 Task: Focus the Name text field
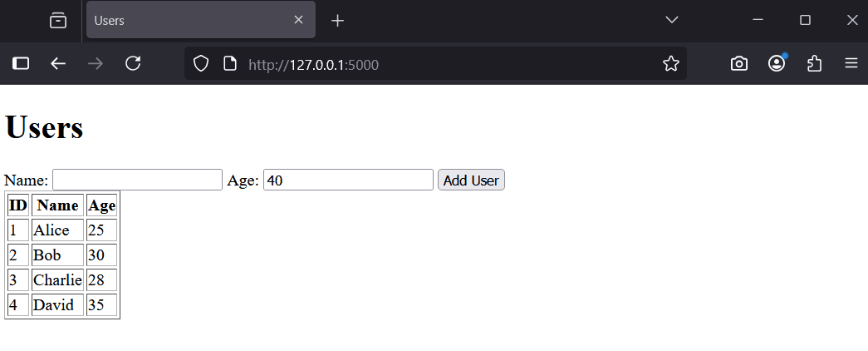137,180
